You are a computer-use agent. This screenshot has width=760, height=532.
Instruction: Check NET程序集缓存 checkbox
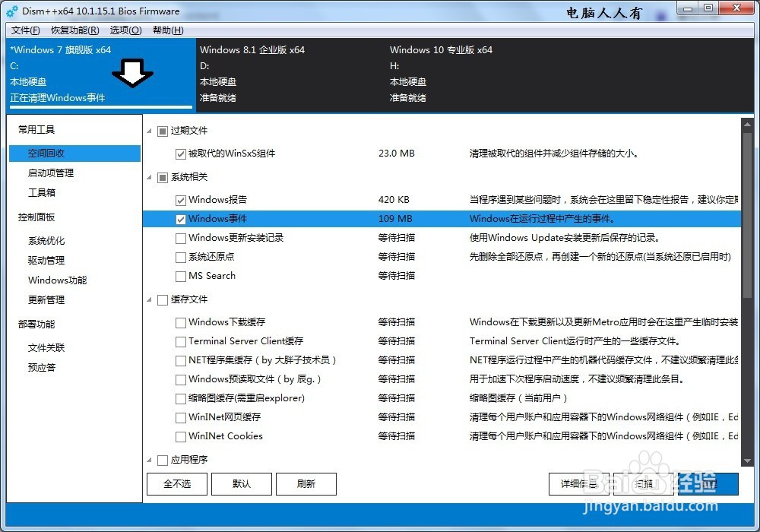point(181,360)
